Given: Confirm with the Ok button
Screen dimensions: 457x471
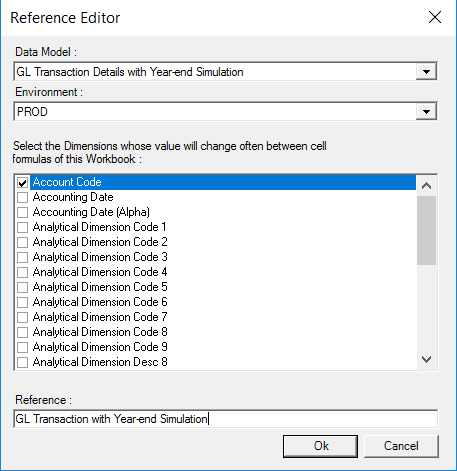Looking at the screenshot, I should [320, 446].
